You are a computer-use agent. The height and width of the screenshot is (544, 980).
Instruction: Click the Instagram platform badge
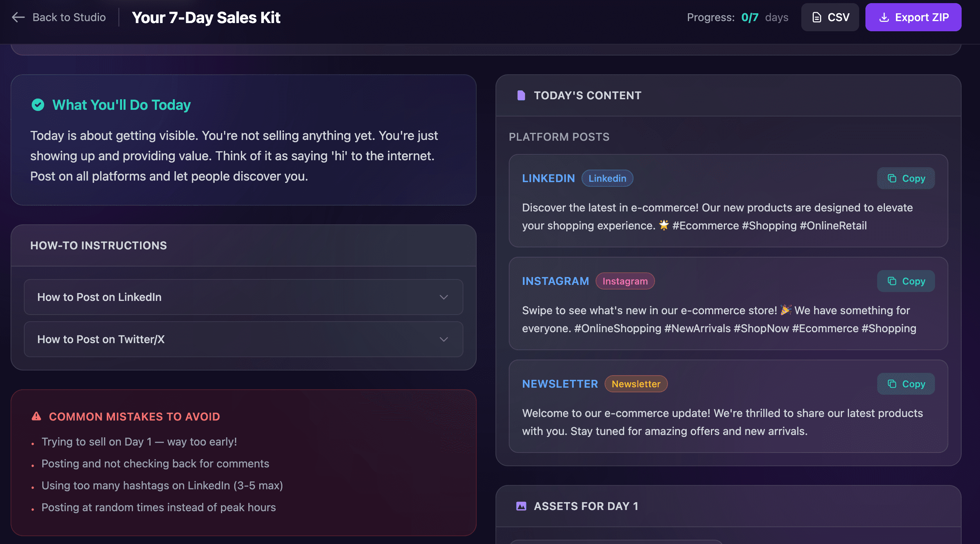[625, 281]
